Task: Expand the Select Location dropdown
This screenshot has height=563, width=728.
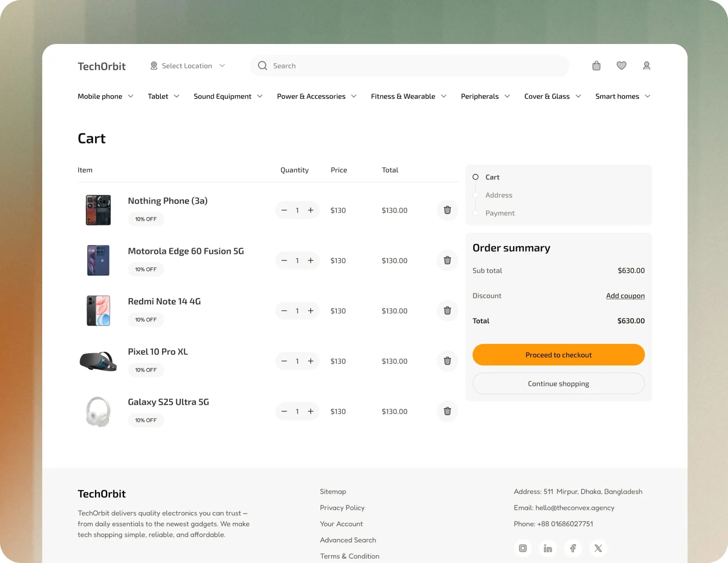Action: 187,66
